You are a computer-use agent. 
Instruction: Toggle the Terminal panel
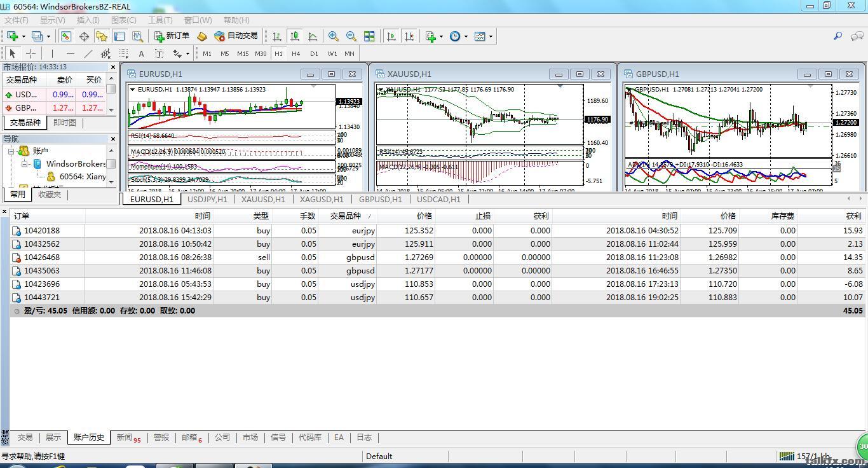(x=119, y=36)
